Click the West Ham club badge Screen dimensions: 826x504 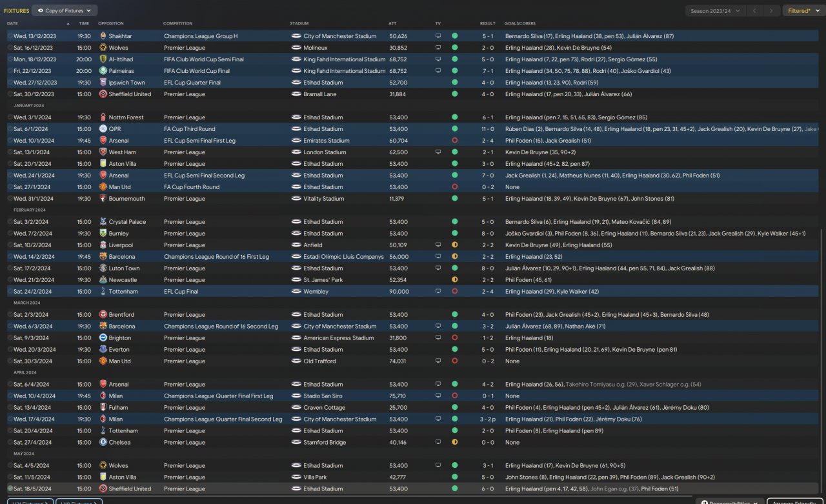coord(103,152)
